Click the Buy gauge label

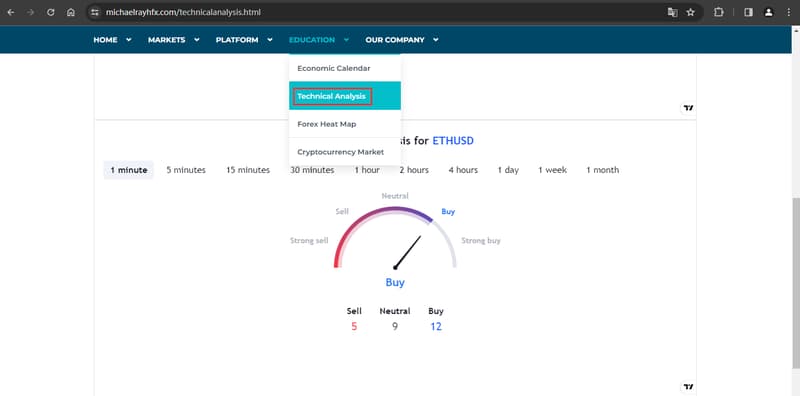[448, 211]
